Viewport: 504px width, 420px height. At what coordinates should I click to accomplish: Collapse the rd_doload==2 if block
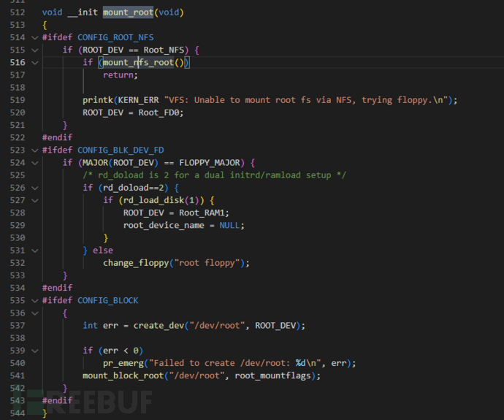[34, 188]
